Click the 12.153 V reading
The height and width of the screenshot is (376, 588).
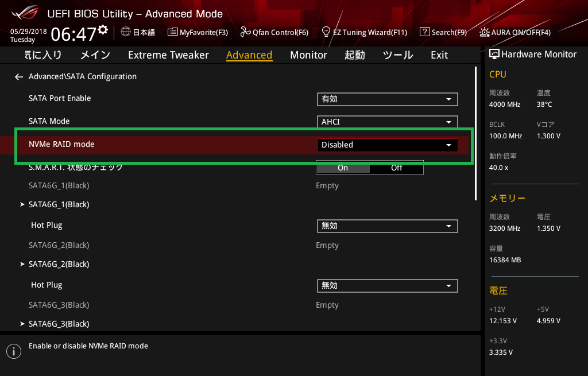[503, 321]
